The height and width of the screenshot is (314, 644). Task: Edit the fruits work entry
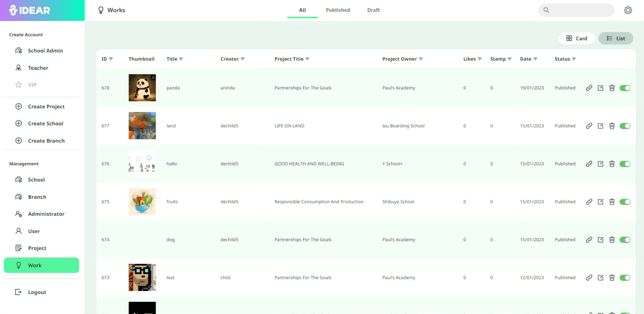coord(600,202)
